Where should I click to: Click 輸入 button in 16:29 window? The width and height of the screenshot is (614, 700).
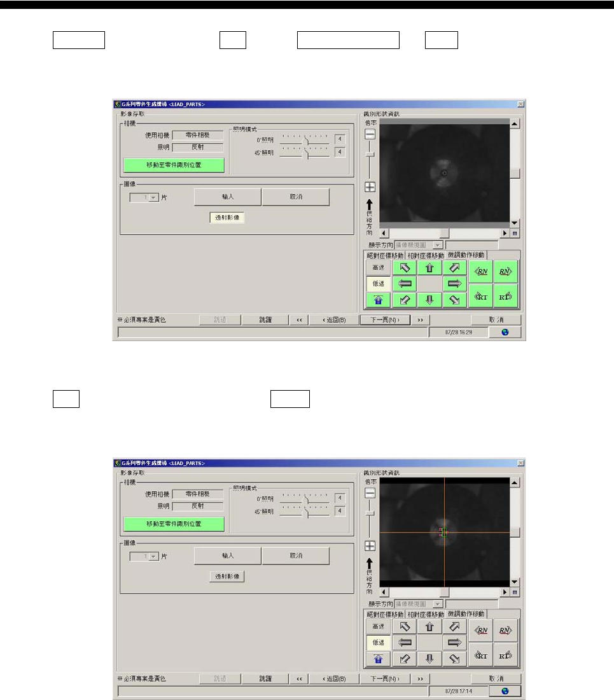228,197
